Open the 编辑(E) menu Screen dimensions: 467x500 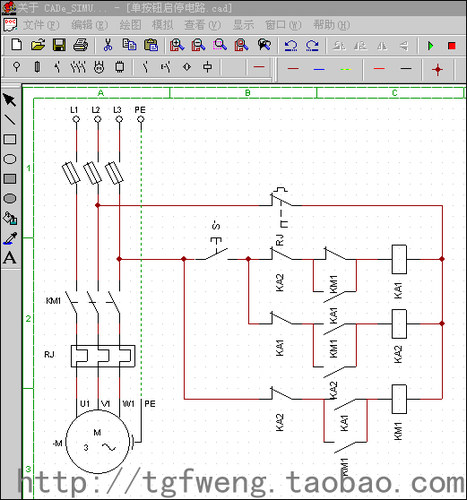[x=90, y=25]
